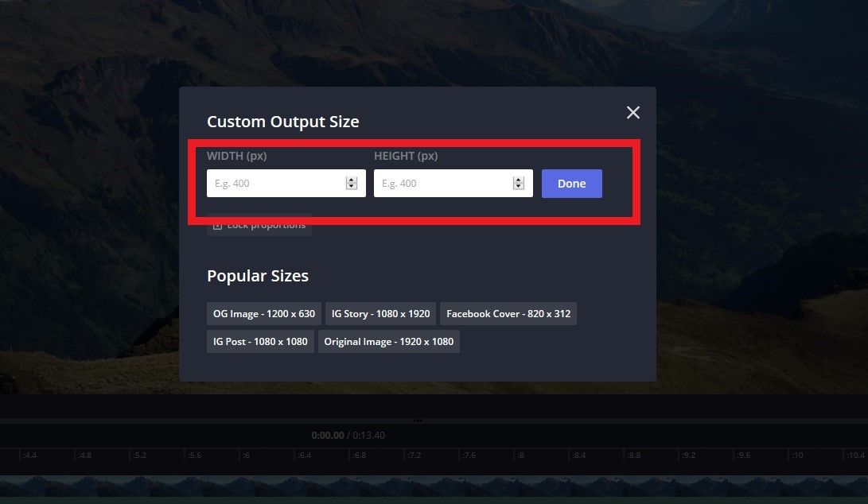Screen dimensions: 868x504
Task: Increase height using the stepper up arrow
Action: pos(518,180)
